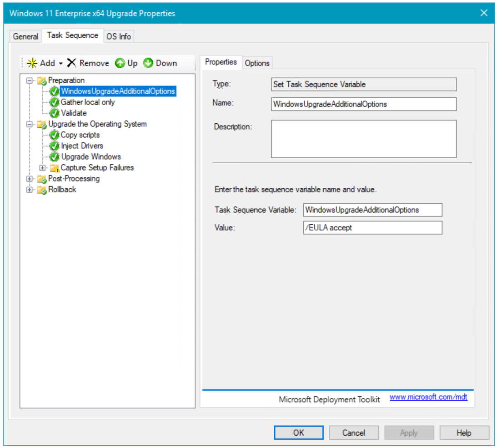Select the Gather local only step

coord(88,102)
